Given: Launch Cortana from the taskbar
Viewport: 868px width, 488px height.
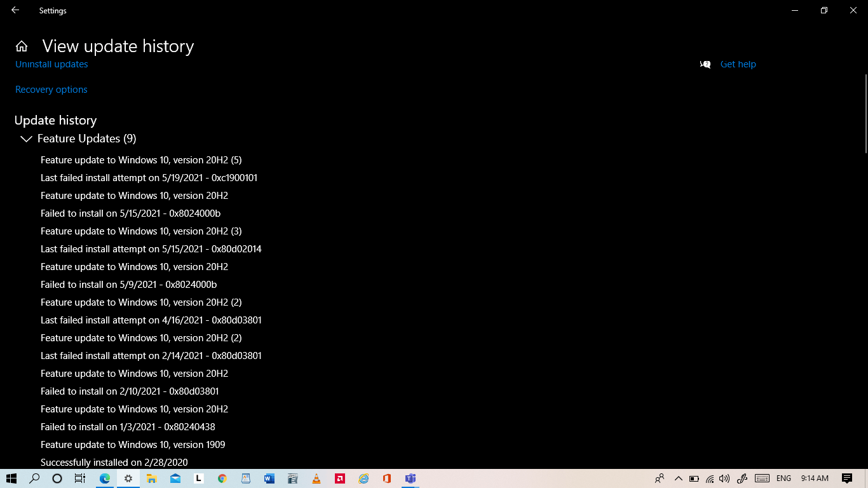Looking at the screenshot, I should coord(57,478).
